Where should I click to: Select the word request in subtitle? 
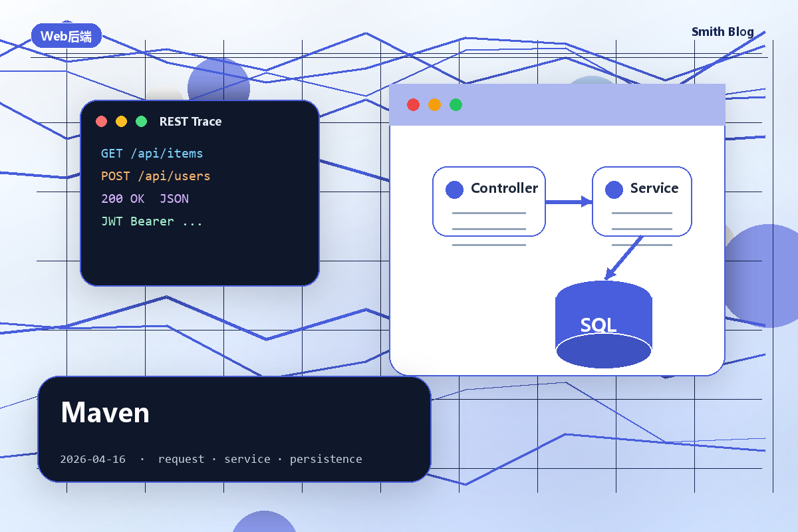click(182, 460)
